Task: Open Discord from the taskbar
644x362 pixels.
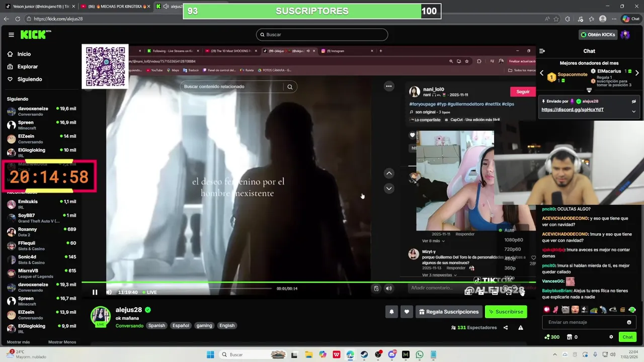Action: [392, 354]
